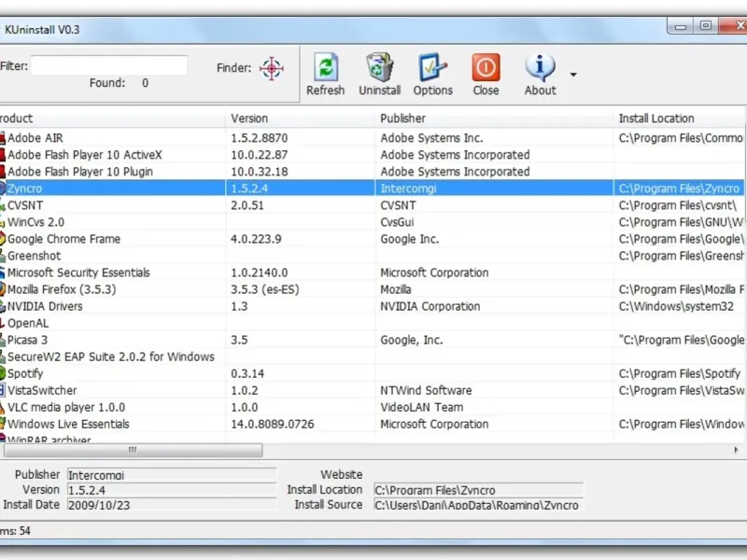Image resolution: width=747 pixels, height=560 pixels.
Task: Select Adobe Flash Player 10 ActiveX
Action: pos(372,155)
